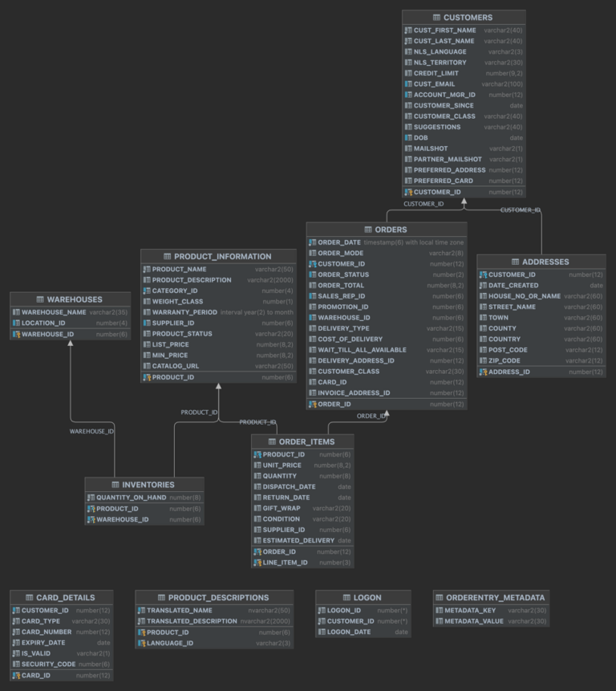Click the key icon beside CARD_ID in CARD_DETAILS
This screenshot has height=691, width=616.
pos(16,676)
